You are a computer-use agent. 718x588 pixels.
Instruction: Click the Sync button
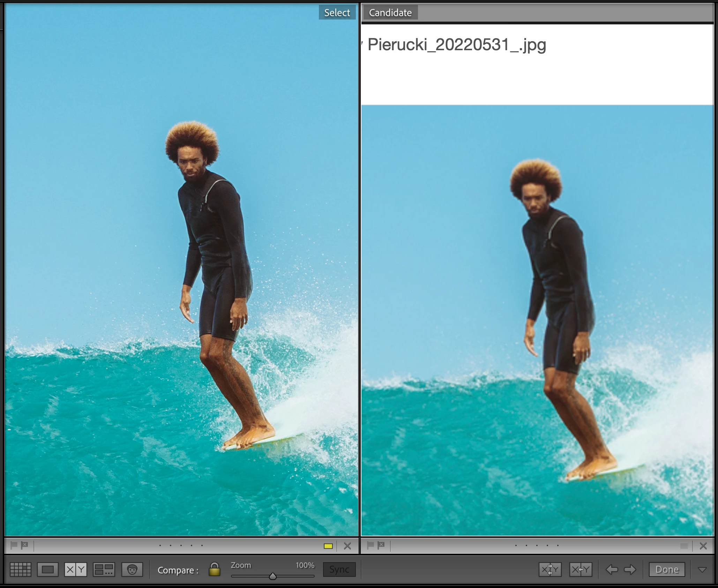coord(339,570)
